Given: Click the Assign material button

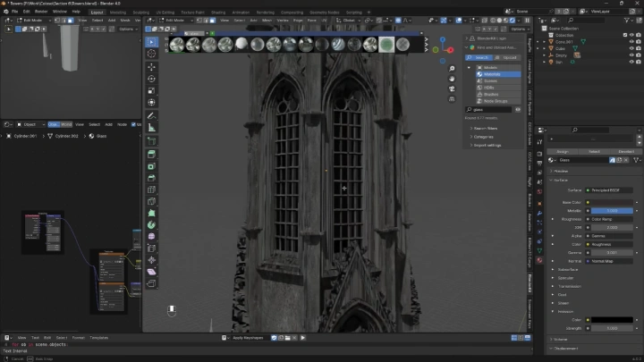Looking at the screenshot, I should (563, 151).
